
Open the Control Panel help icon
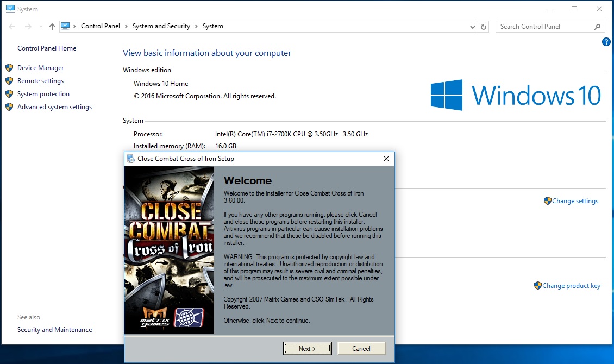[x=606, y=42]
